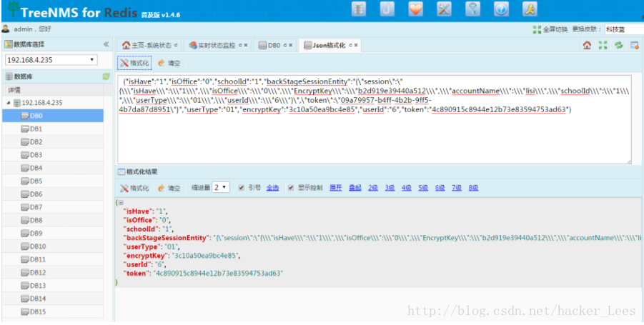Click the heart icon in header

click(x=416, y=9)
